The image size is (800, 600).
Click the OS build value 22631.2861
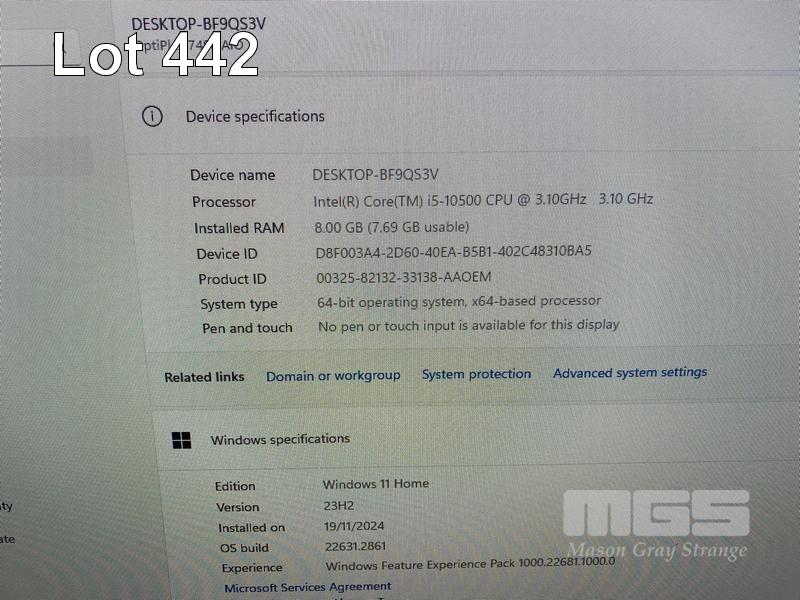355,546
